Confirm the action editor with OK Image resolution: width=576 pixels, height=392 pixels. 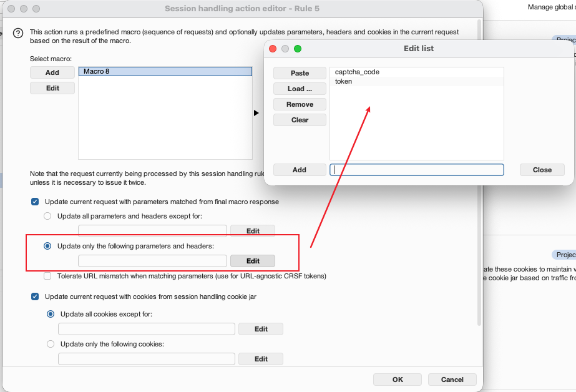(398, 380)
